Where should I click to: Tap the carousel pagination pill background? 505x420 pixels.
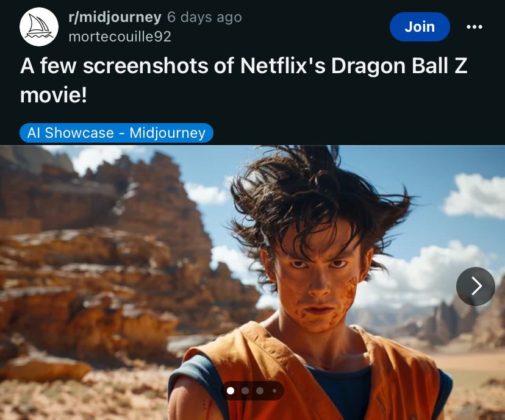pyautogui.click(x=252, y=391)
